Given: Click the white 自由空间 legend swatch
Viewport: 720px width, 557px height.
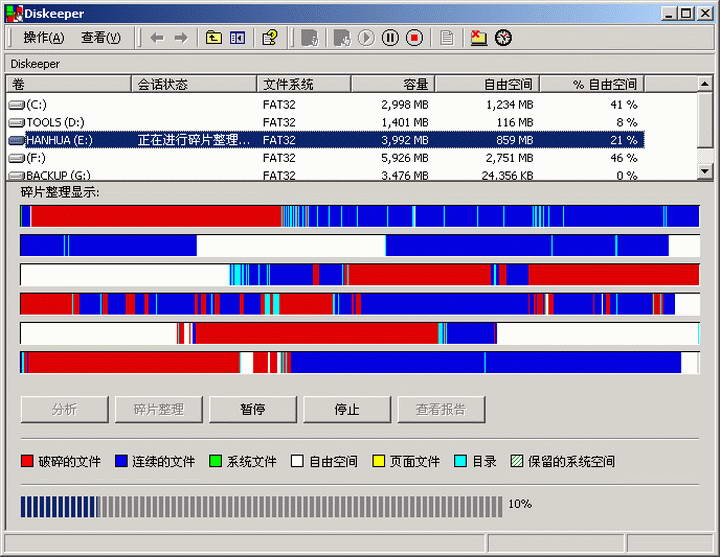Looking at the screenshot, I should 297,461.
